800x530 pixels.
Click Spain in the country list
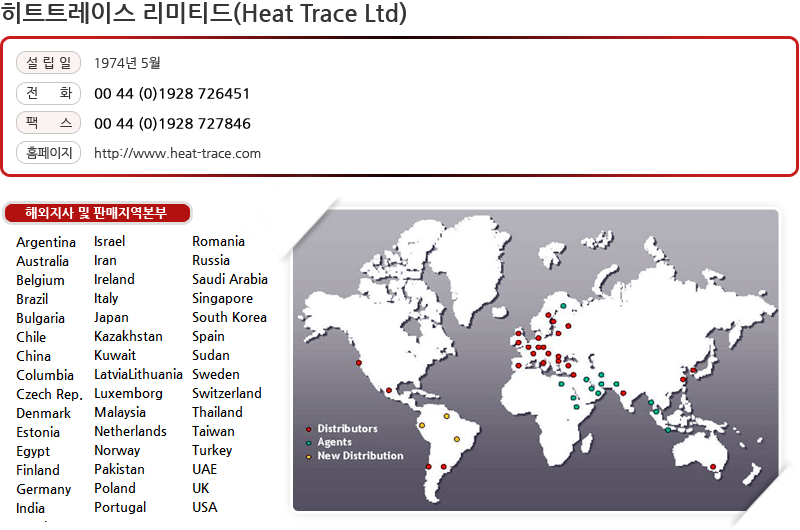coord(208,336)
